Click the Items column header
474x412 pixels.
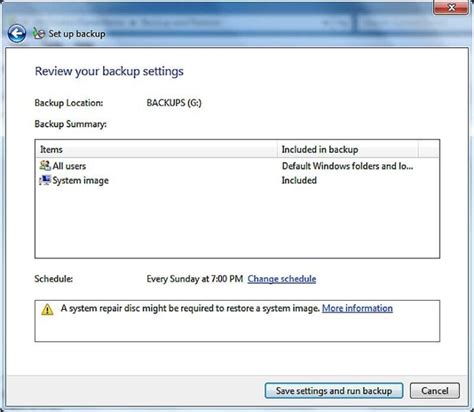[x=156, y=149]
